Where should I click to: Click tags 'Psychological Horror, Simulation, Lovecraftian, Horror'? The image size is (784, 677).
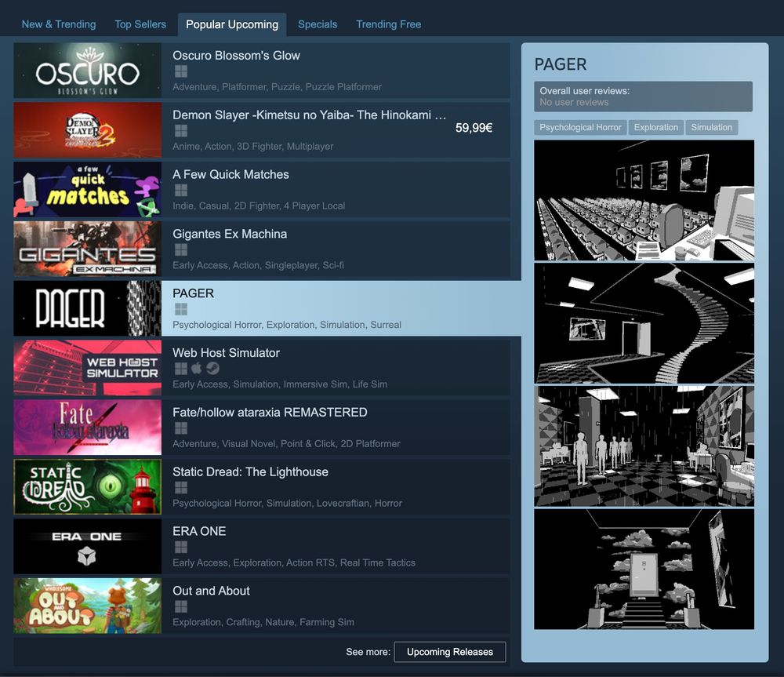[287, 504]
